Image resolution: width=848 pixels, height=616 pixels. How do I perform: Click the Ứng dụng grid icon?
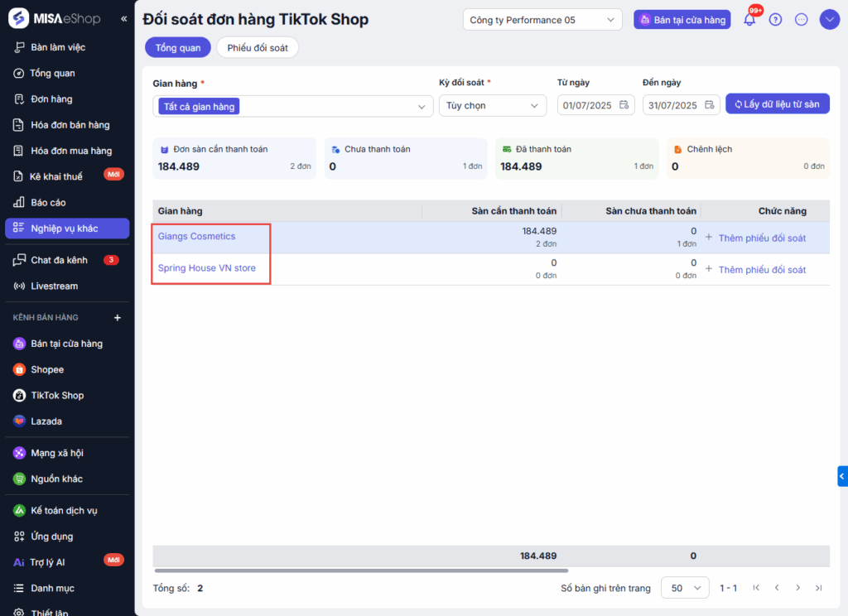pyautogui.click(x=19, y=537)
